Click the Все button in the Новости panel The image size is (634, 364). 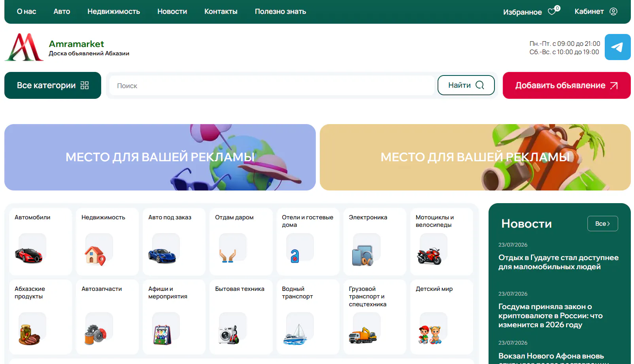click(602, 224)
